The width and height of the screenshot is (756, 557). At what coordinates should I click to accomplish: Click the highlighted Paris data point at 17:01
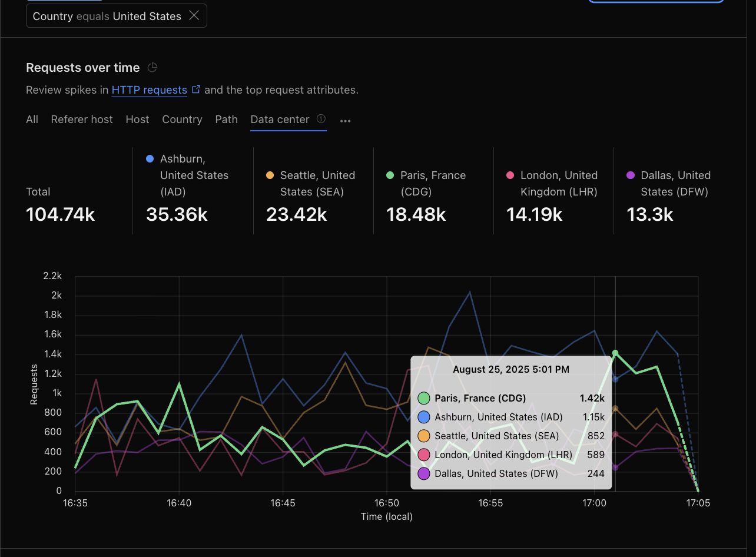tap(615, 353)
